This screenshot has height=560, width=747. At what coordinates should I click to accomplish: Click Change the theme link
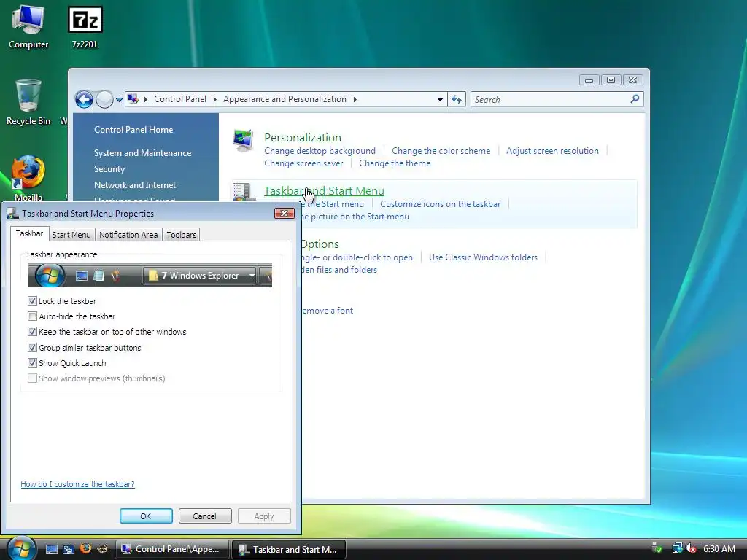click(x=395, y=163)
